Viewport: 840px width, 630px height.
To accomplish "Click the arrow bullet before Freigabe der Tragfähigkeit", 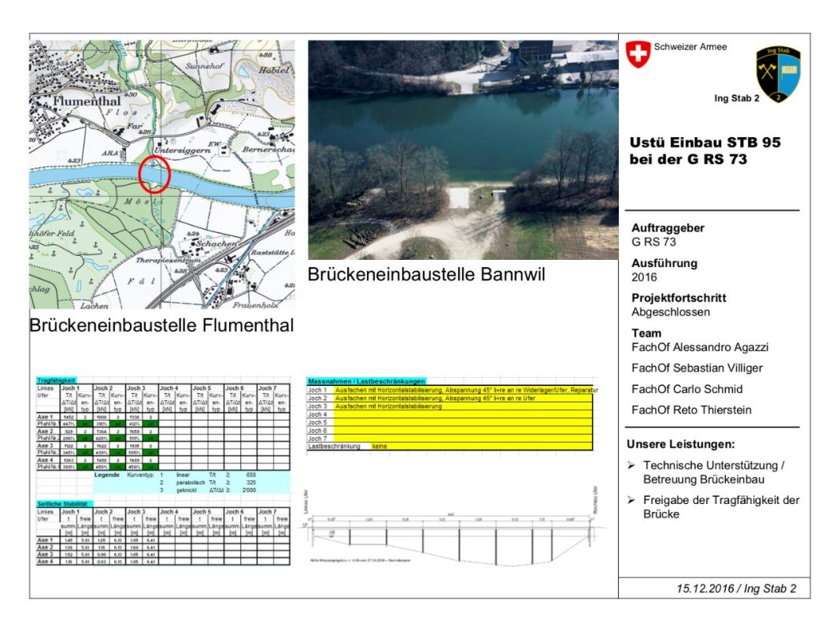I will (631, 500).
